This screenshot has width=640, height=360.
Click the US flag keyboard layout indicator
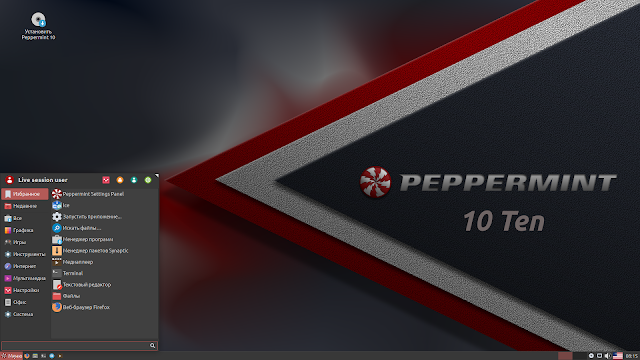(x=618, y=356)
